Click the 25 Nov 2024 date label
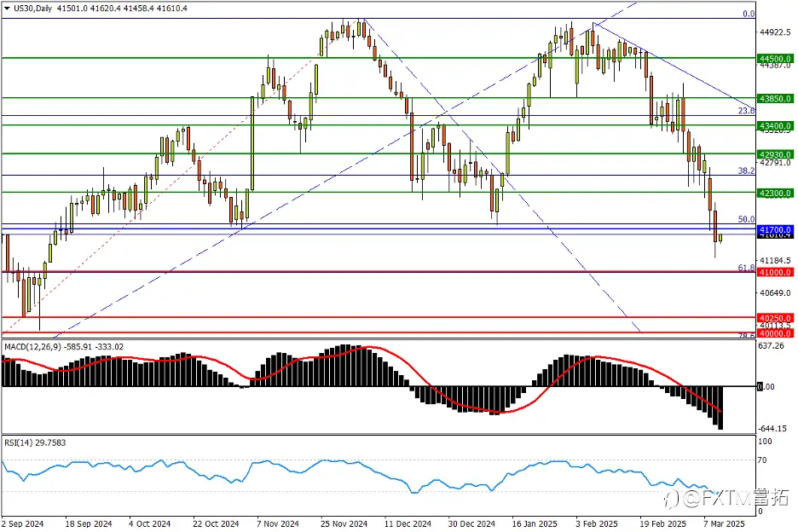The height and width of the screenshot is (532, 798). (x=344, y=523)
